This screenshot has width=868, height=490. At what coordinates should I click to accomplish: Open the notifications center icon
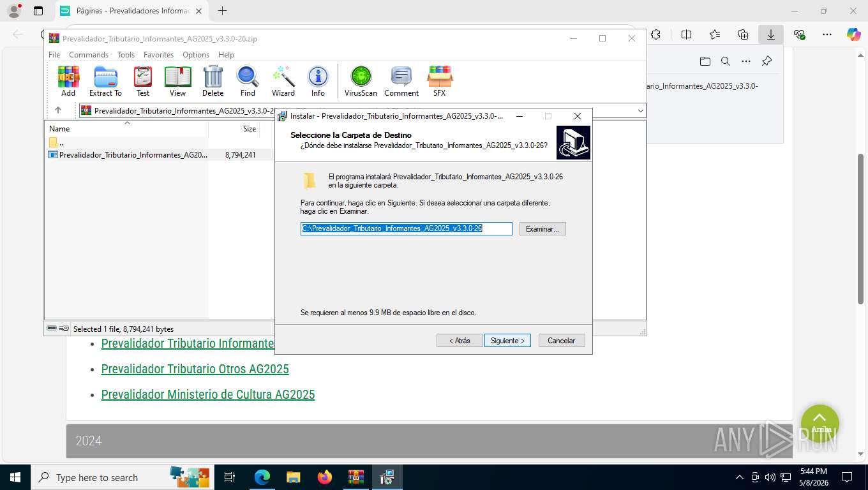(847, 477)
